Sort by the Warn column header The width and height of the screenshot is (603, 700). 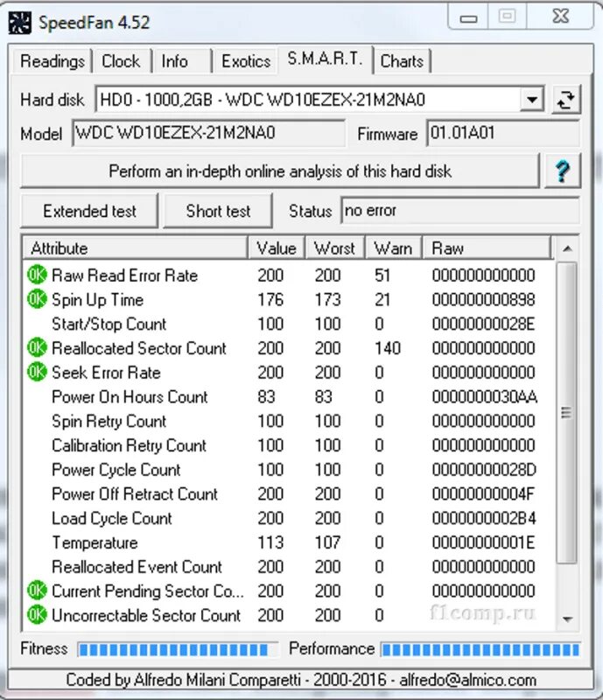(394, 248)
